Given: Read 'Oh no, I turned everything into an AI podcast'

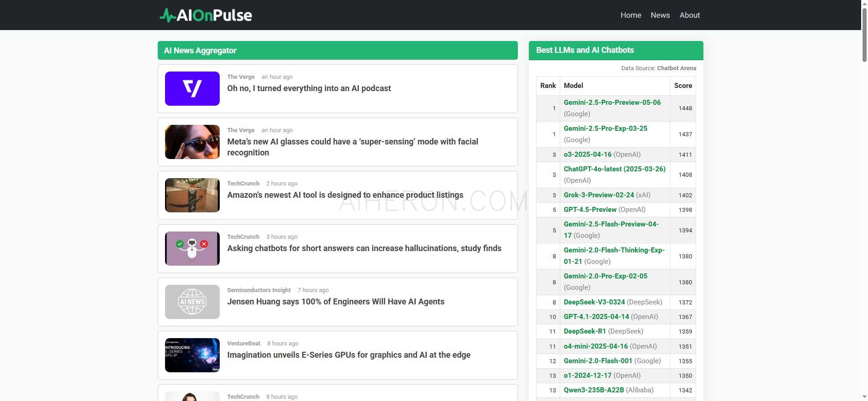Looking at the screenshot, I should pyautogui.click(x=309, y=88).
